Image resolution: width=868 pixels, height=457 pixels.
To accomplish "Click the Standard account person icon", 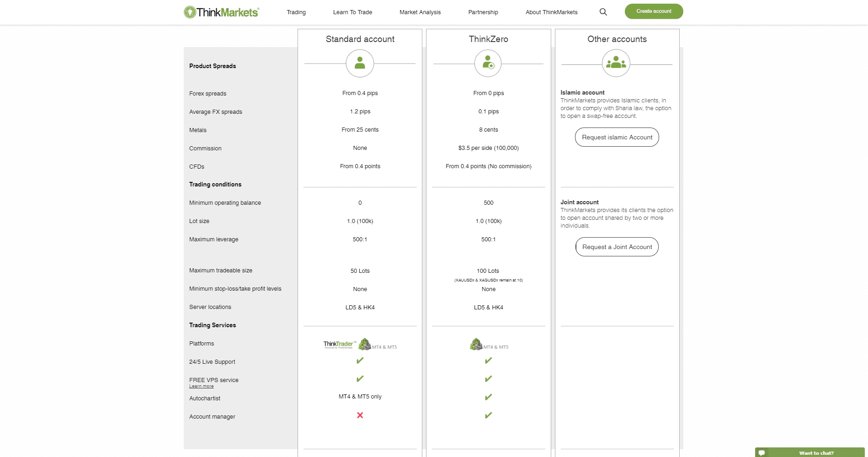I will pyautogui.click(x=360, y=63).
